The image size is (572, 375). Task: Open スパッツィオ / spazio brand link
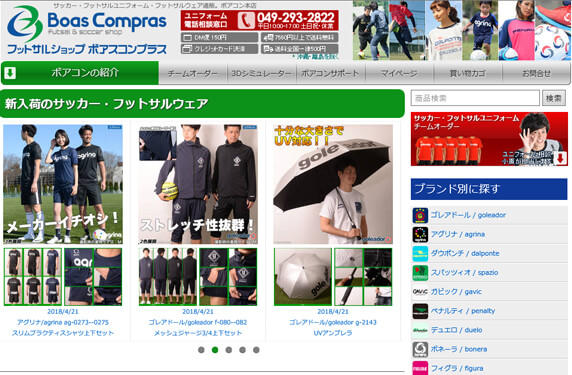pyautogui.click(x=464, y=273)
